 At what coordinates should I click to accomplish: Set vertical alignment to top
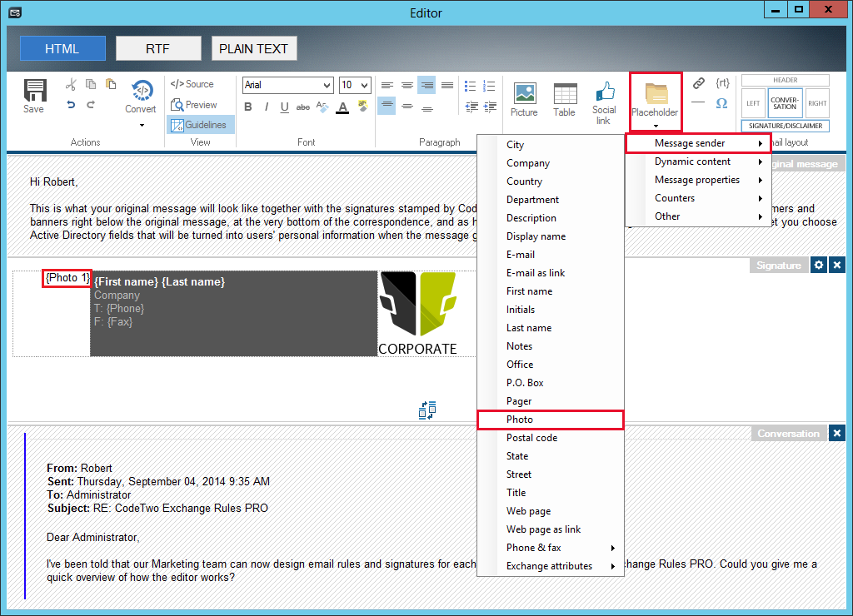coord(387,106)
